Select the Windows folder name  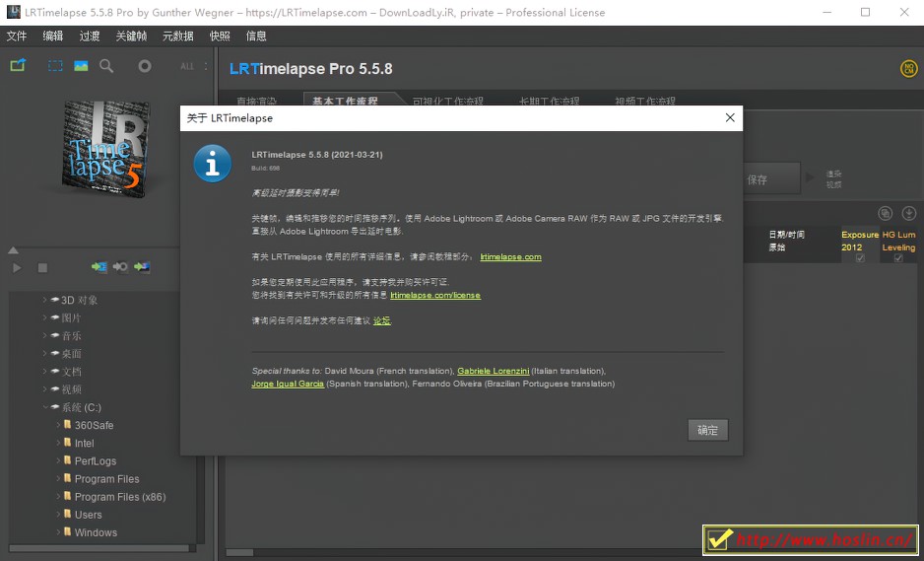click(97, 532)
